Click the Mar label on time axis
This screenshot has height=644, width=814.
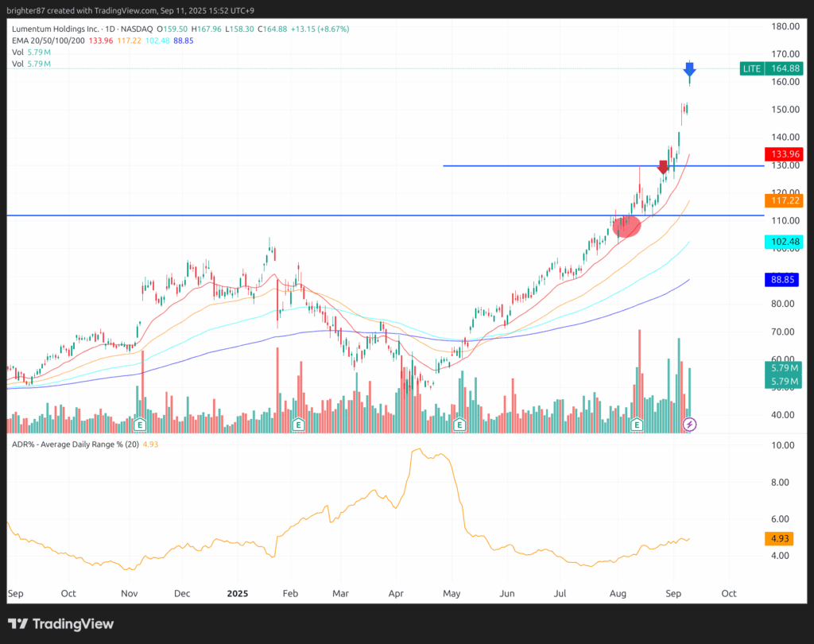click(x=340, y=594)
